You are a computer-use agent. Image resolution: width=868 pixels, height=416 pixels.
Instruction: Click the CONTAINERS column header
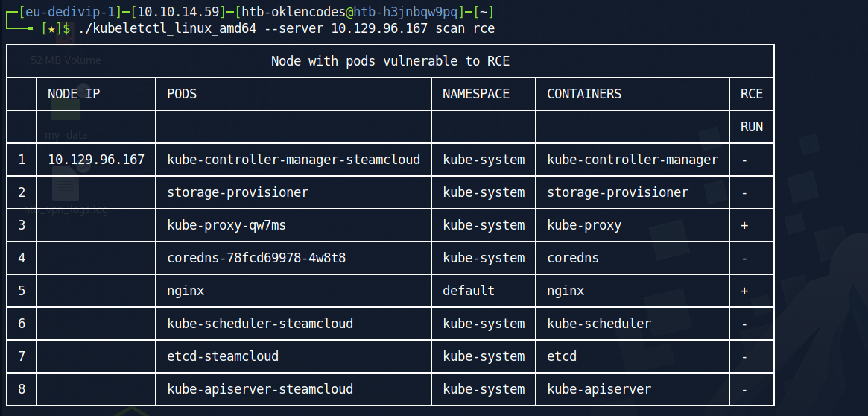click(x=584, y=94)
